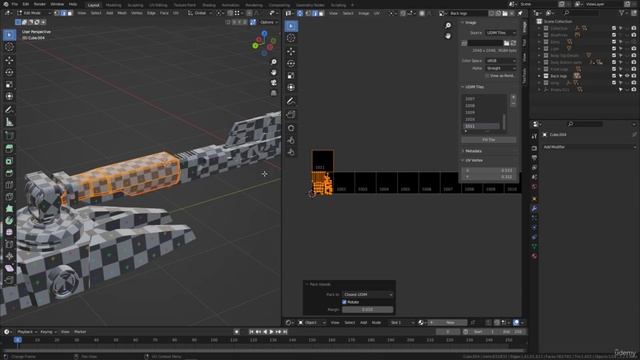Open the Mesh menu in the 3D viewport header
The image size is (640, 360).
tap(122, 13)
